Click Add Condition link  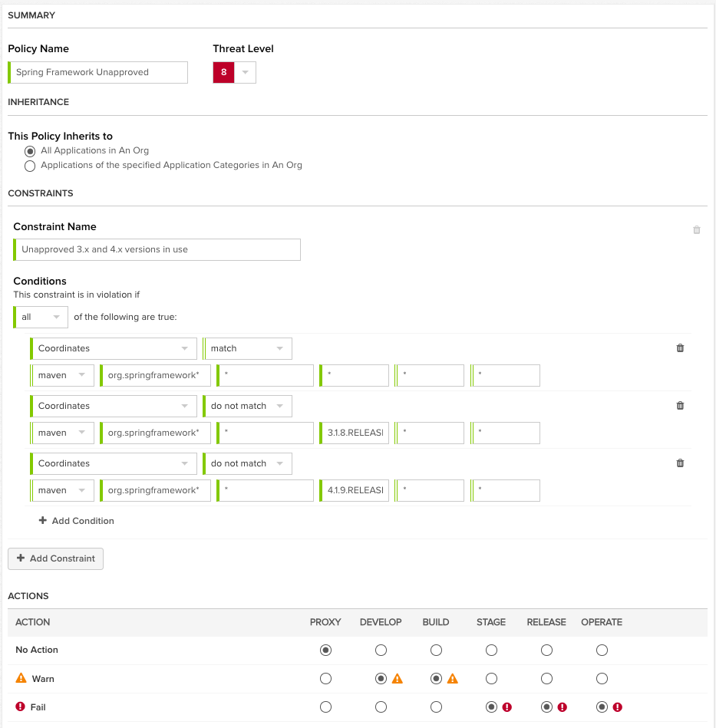tap(76, 521)
